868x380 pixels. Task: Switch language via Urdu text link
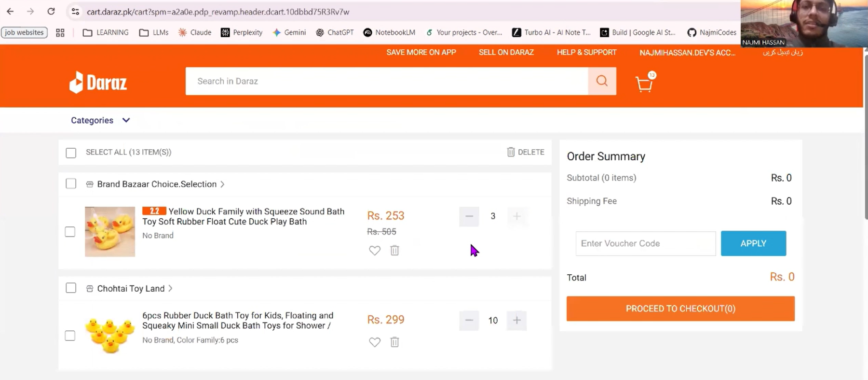[x=783, y=52]
